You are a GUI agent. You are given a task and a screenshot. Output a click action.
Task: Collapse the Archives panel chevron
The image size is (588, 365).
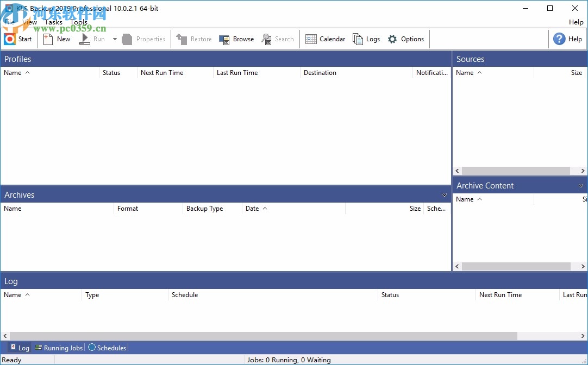445,195
